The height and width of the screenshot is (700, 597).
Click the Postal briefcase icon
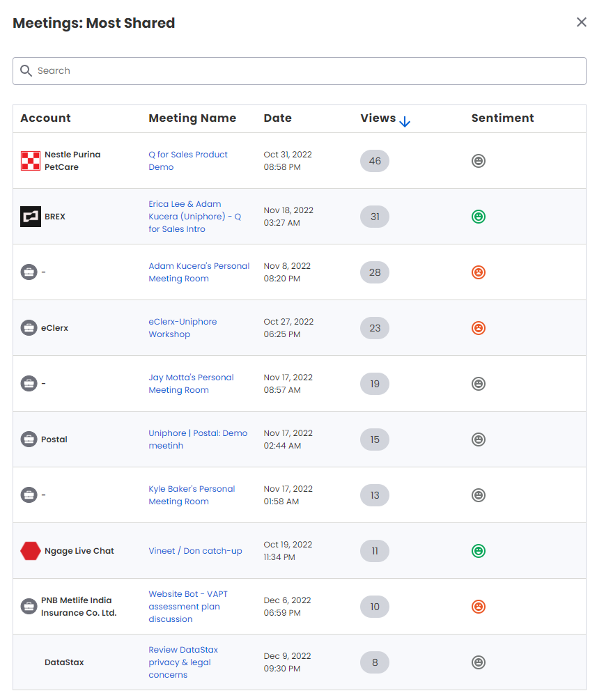[29, 440]
